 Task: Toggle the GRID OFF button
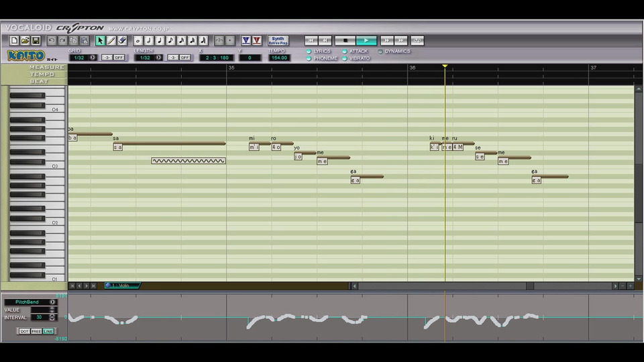coord(119,58)
